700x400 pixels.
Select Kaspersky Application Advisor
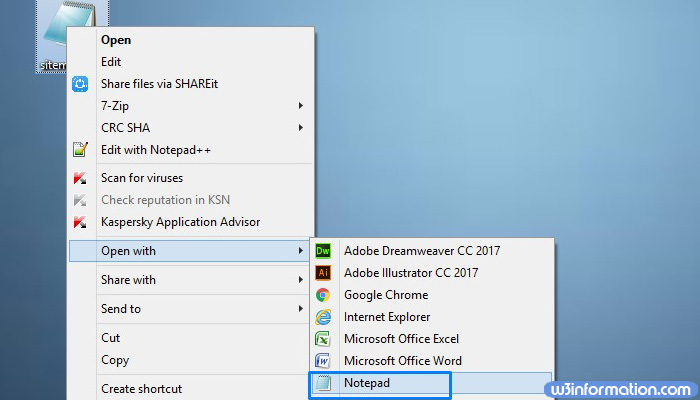coord(191,222)
